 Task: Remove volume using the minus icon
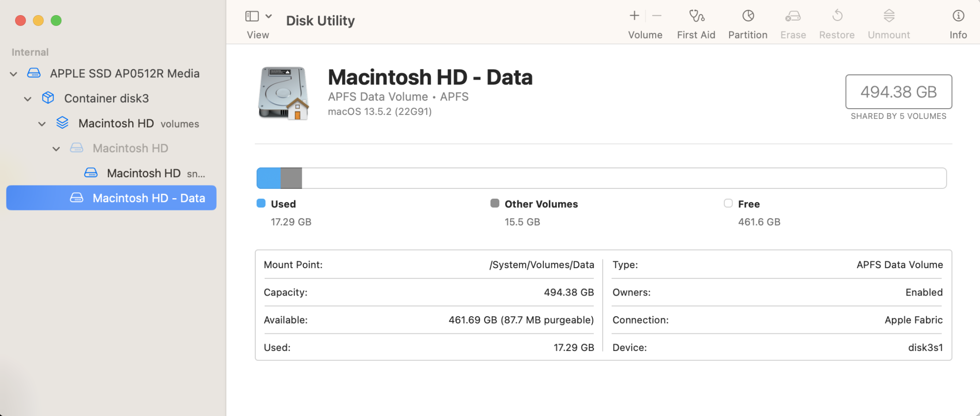[657, 16]
